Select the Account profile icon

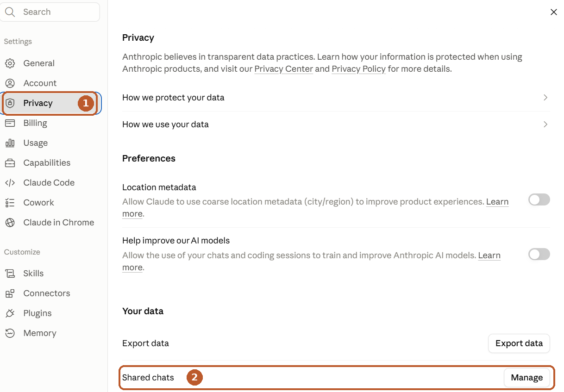(10, 83)
